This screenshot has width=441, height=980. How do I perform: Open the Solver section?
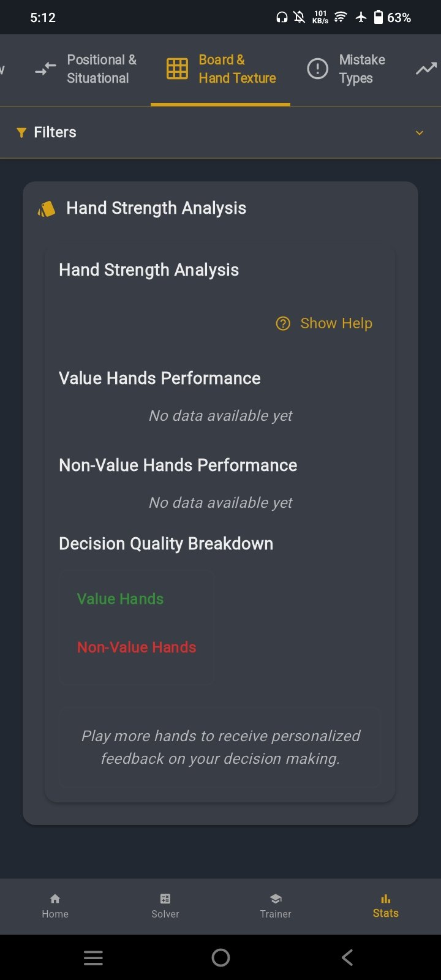(x=165, y=907)
